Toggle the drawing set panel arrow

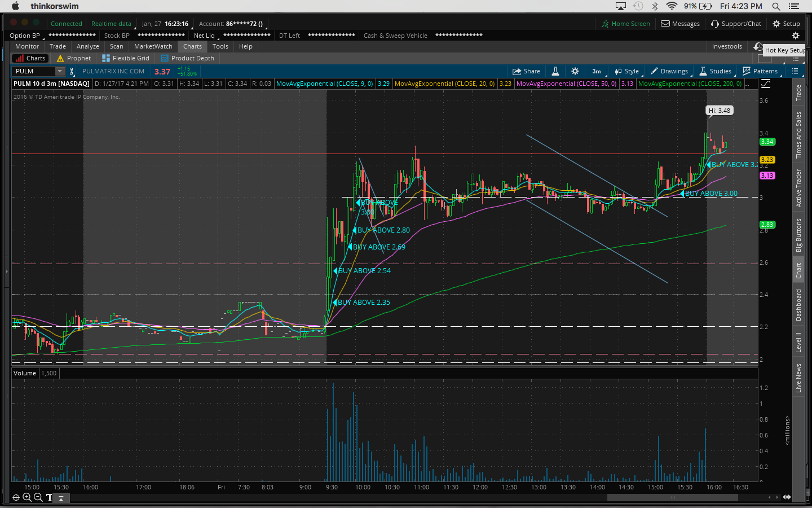pyautogui.click(x=61, y=498)
